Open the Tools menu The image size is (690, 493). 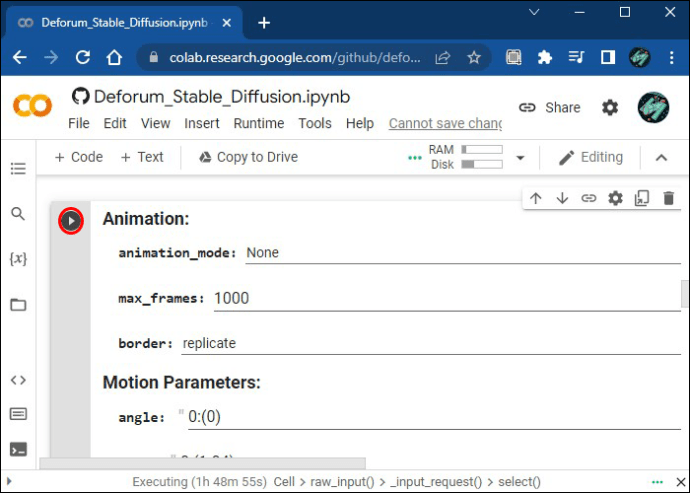pos(315,123)
